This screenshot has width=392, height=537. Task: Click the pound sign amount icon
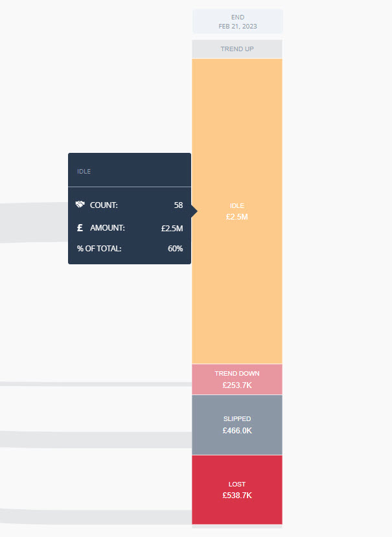(80, 228)
